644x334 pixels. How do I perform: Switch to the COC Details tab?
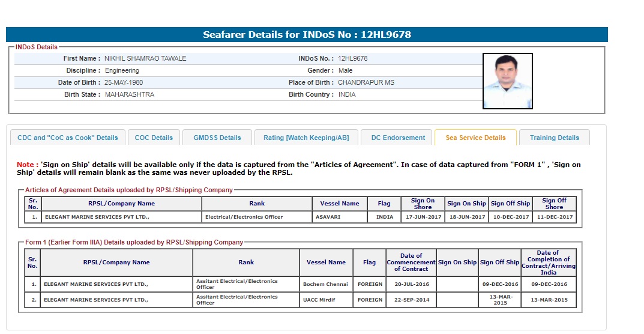coord(154,138)
